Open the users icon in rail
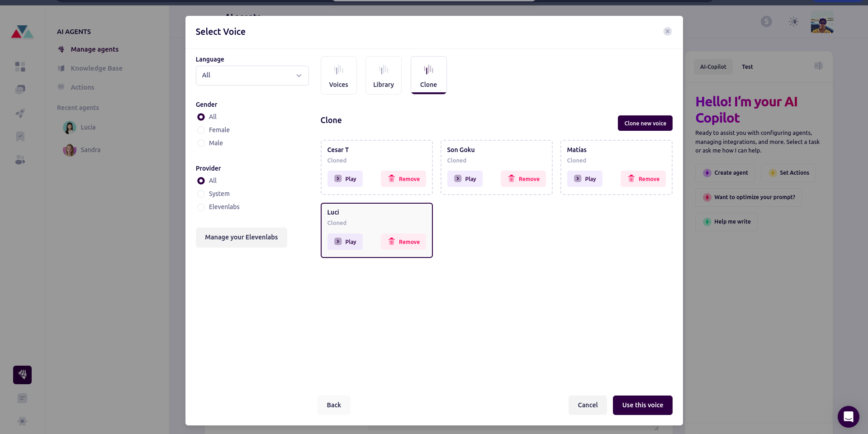Screen dimensions: 868x434 [20, 160]
